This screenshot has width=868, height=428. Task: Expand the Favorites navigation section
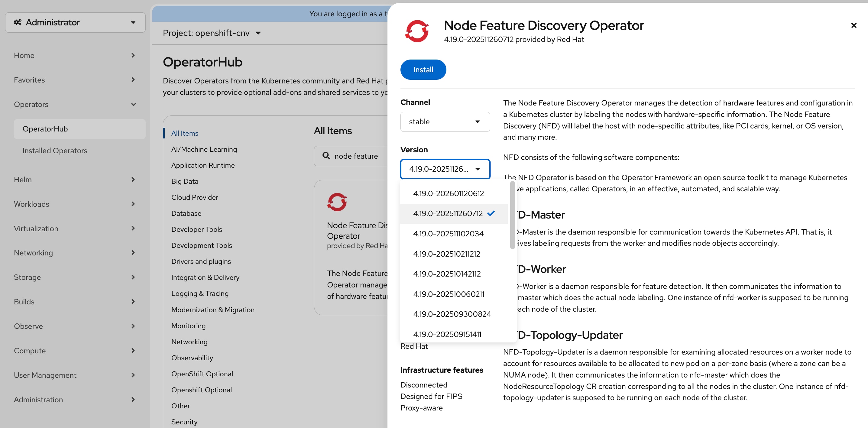pos(75,80)
